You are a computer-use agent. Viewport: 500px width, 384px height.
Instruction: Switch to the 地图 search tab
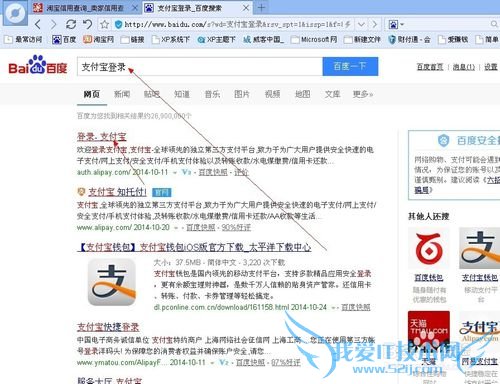click(x=303, y=94)
